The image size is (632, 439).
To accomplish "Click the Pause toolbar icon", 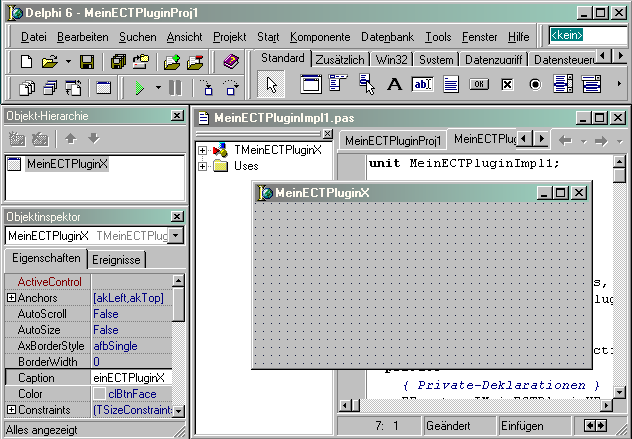I will [175, 87].
